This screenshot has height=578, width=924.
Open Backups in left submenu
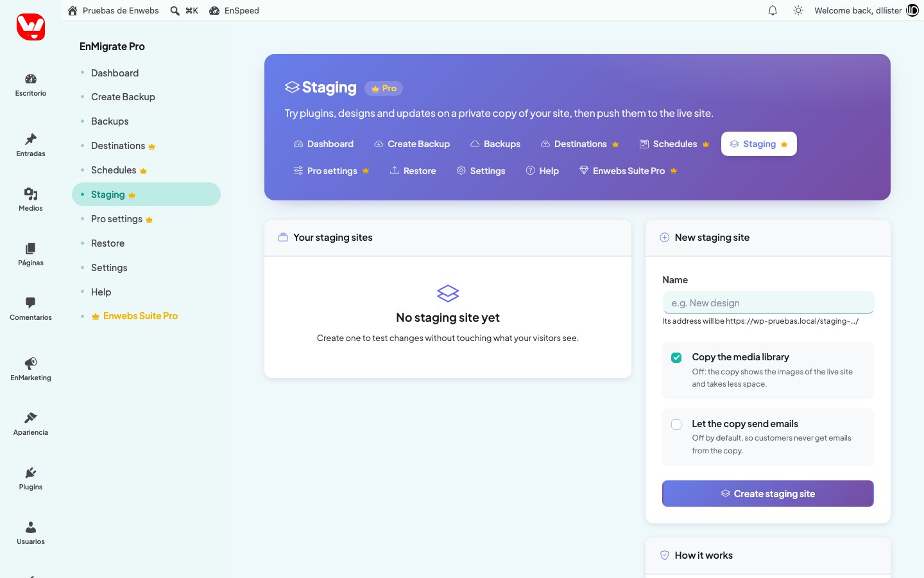tap(110, 121)
